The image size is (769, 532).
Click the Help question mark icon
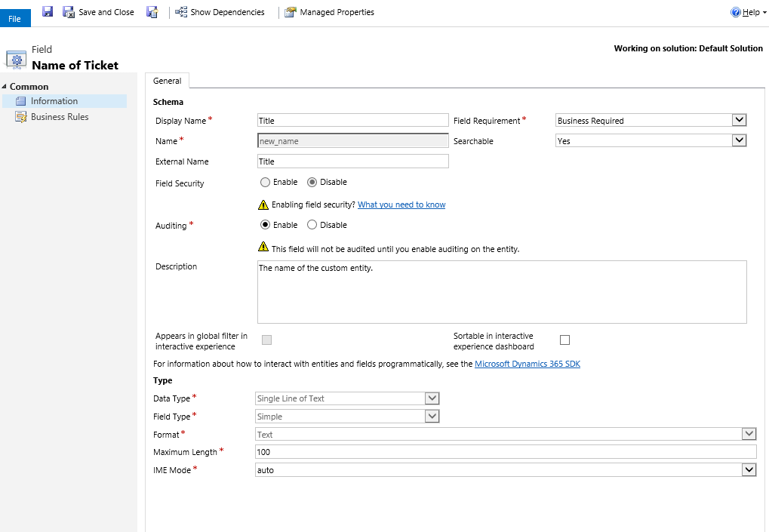(x=735, y=12)
